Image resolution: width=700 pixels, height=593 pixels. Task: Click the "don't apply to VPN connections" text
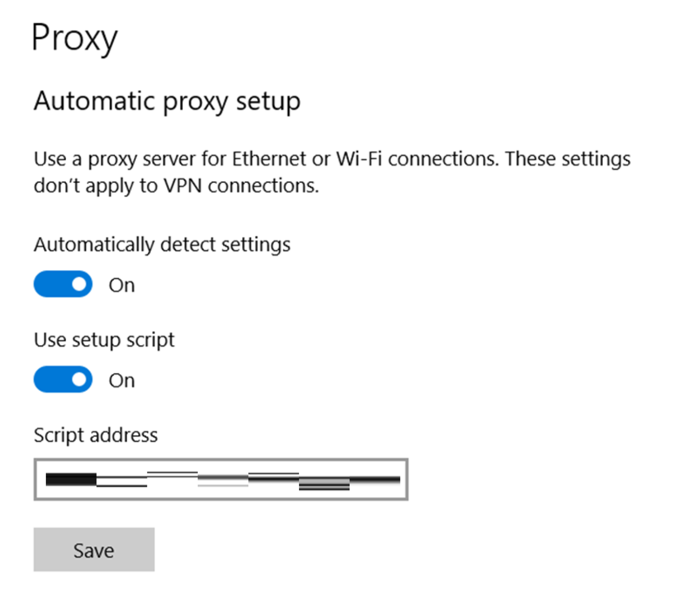[x=176, y=186]
